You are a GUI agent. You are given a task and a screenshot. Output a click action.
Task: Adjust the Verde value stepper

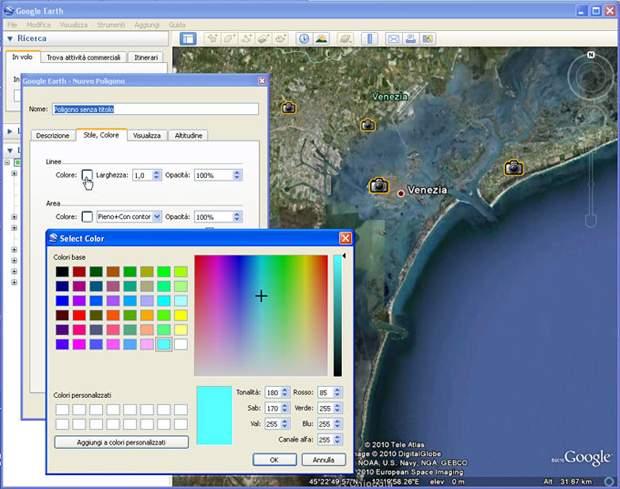337,408
